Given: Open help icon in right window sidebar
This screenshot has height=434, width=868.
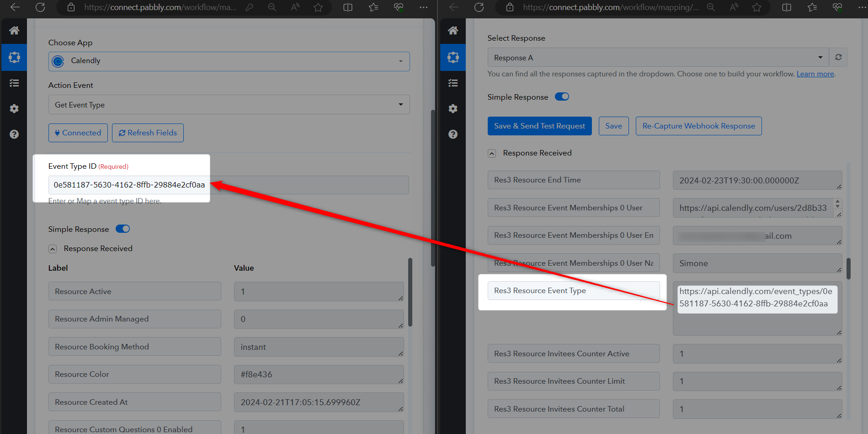Looking at the screenshot, I should 453,134.
